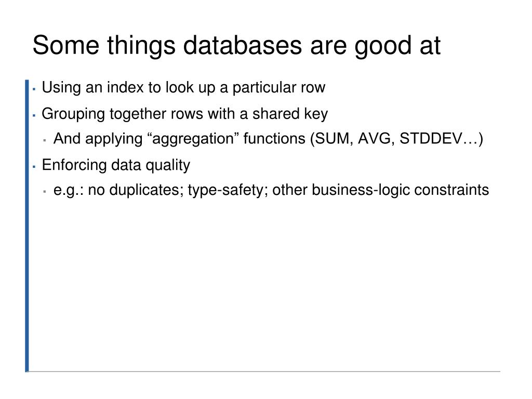This screenshot has height=399, width=532.
Task: Click the quoted word 'aggregation'
Action: click(193, 139)
